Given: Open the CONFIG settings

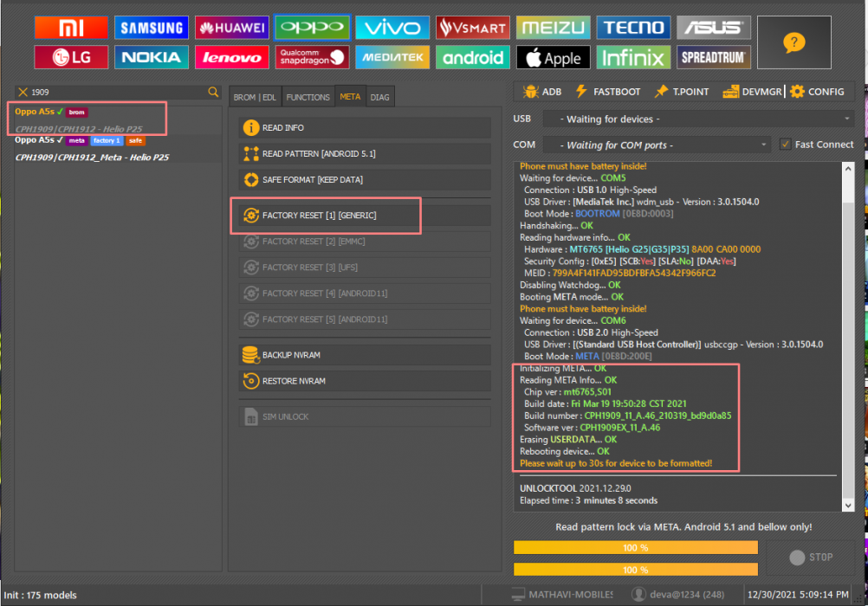Looking at the screenshot, I should 817,92.
